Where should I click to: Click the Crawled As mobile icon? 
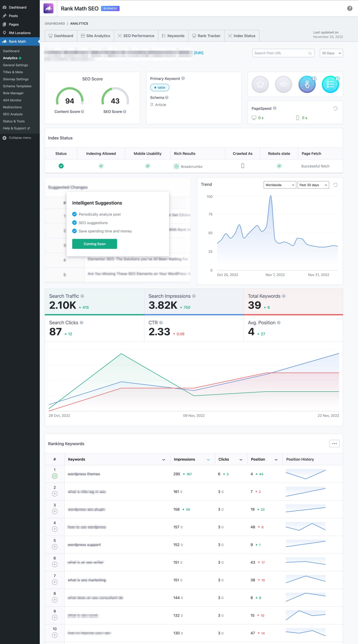(243, 166)
